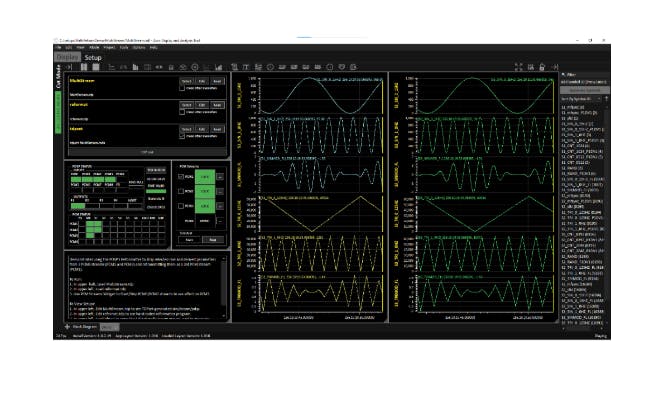Click the tree hierarchy toolbar icon

pyautogui.click(x=111, y=67)
